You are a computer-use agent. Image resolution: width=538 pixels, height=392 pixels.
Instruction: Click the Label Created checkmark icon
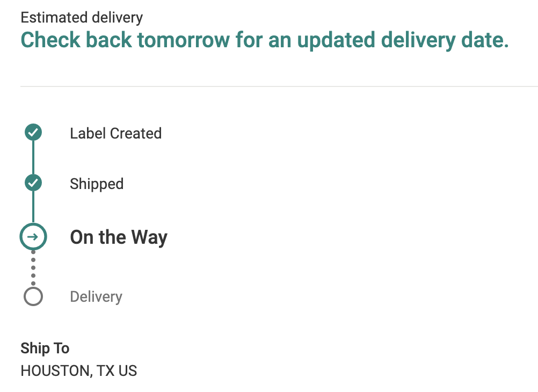(33, 133)
